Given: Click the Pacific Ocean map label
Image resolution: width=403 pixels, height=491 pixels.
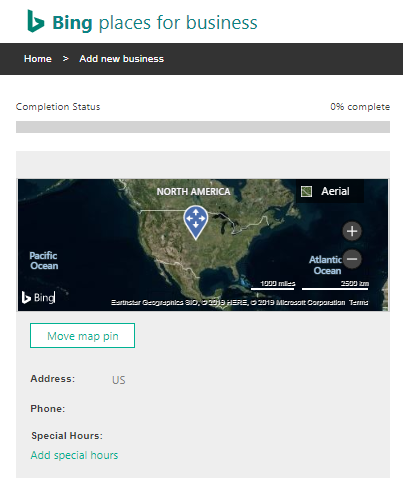Looking at the screenshot, I should click(x=44, y=261).
